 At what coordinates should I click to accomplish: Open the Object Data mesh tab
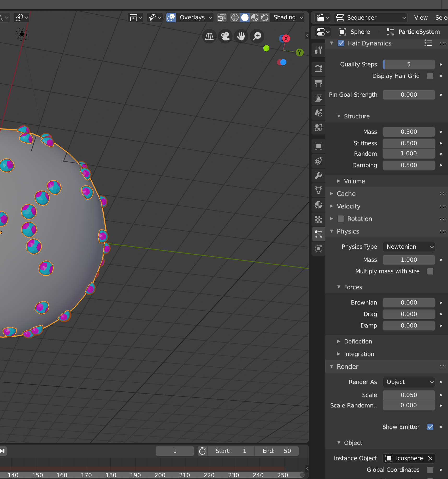point(319,190)
